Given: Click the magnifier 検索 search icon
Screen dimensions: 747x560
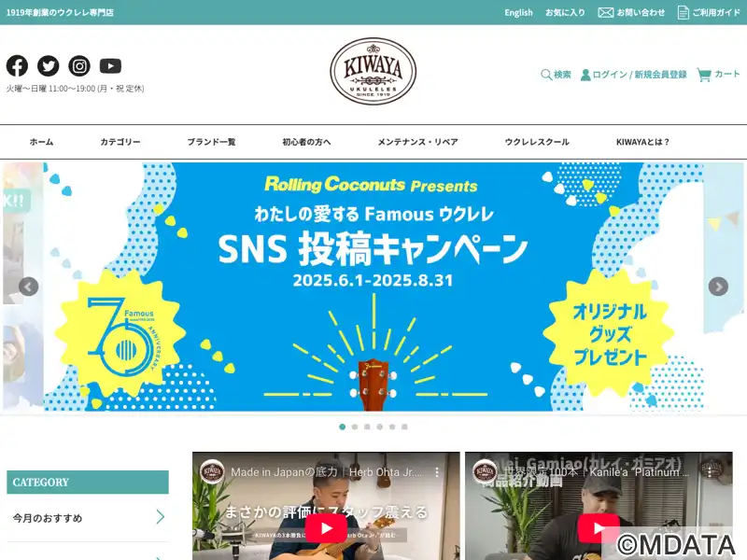Looking at the screenshot, I should 546,75.
